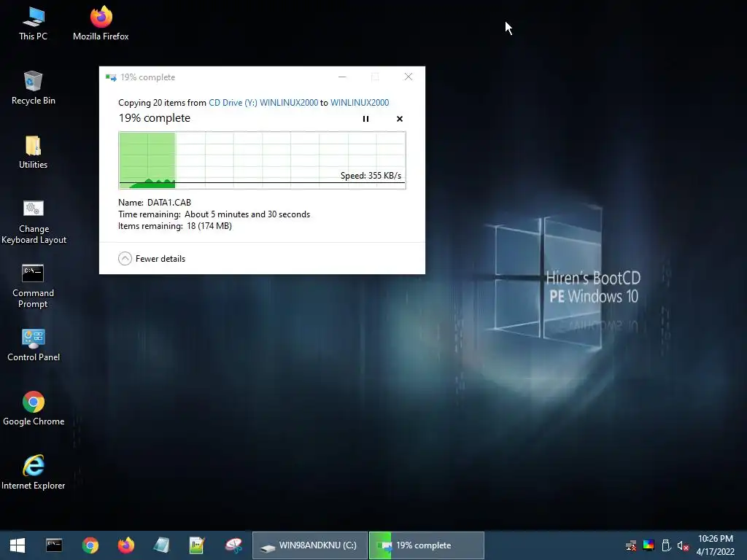Click the Items remaining 18 (174 MB) text
747x560 pixels.
click(175, 226)
